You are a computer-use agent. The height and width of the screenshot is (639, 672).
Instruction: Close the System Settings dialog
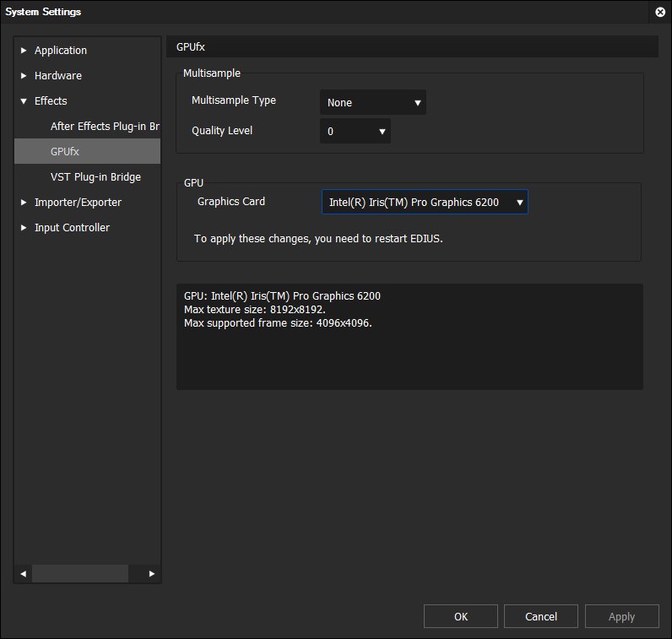point(660,12)
